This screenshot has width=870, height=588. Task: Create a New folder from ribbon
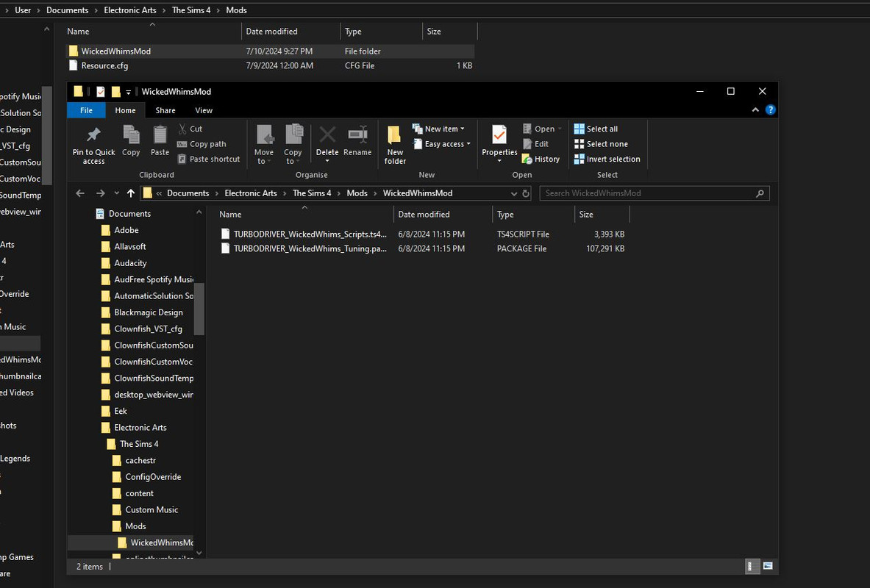pyautogui.click(x=395, y=145)
